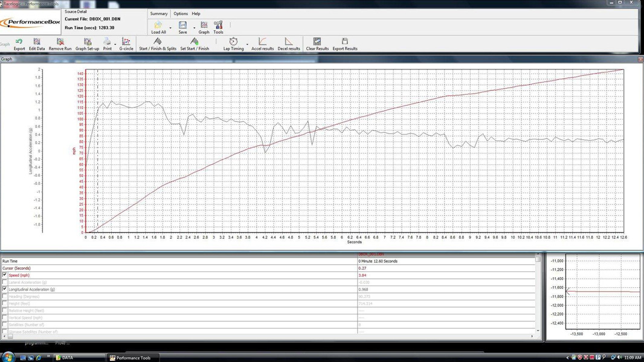This screenshot has height=362, width=644.
Task: Click the Export icon in the graph toolbar
Action: click(19, 43)
